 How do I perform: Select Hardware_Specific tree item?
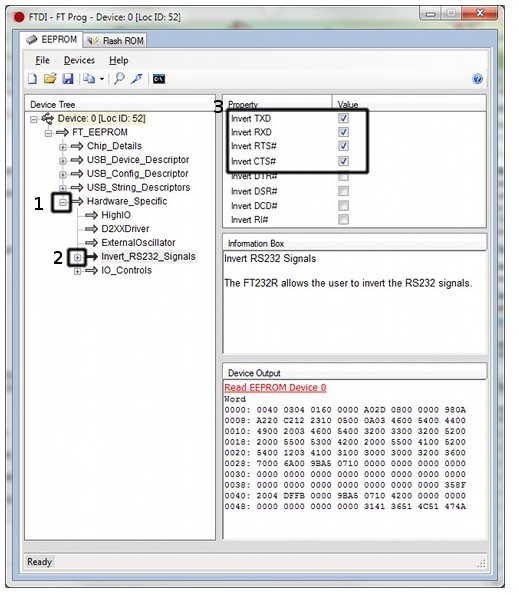pos(127,201)
